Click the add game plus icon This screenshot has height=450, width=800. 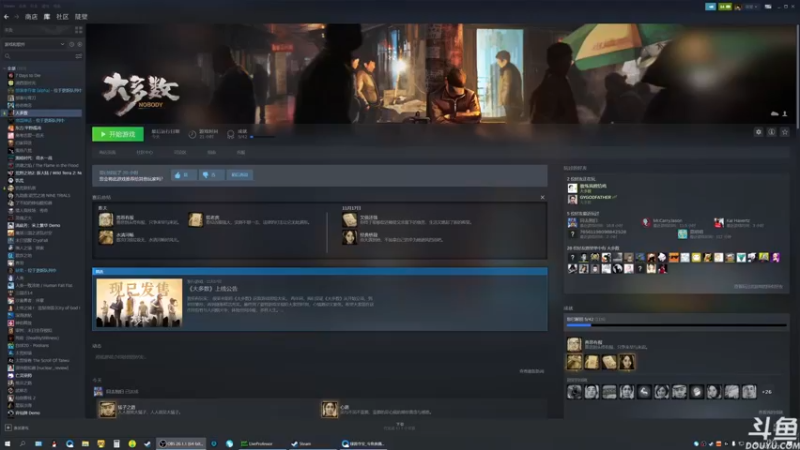pyautogui.click(x=8, y=428)
